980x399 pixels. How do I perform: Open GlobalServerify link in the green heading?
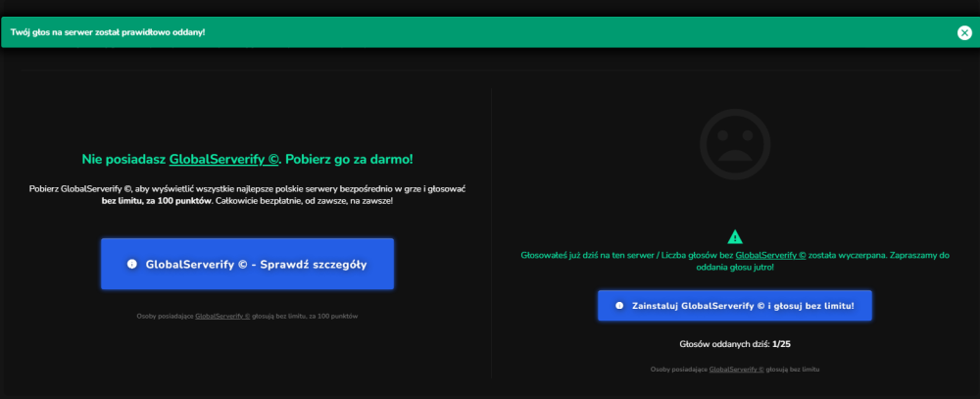[223, 159]
